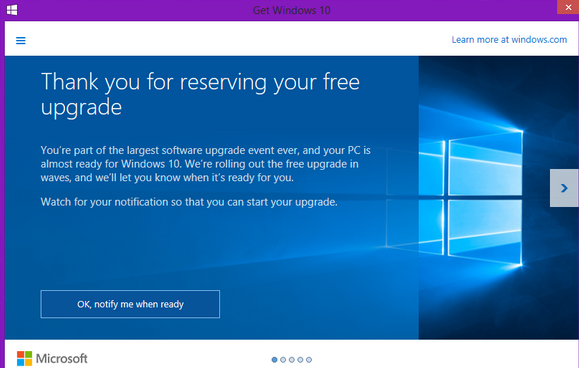This screenshot has height=368, width=579.
Task: Go to next slide with right chevron
Action: click(564, 188)
